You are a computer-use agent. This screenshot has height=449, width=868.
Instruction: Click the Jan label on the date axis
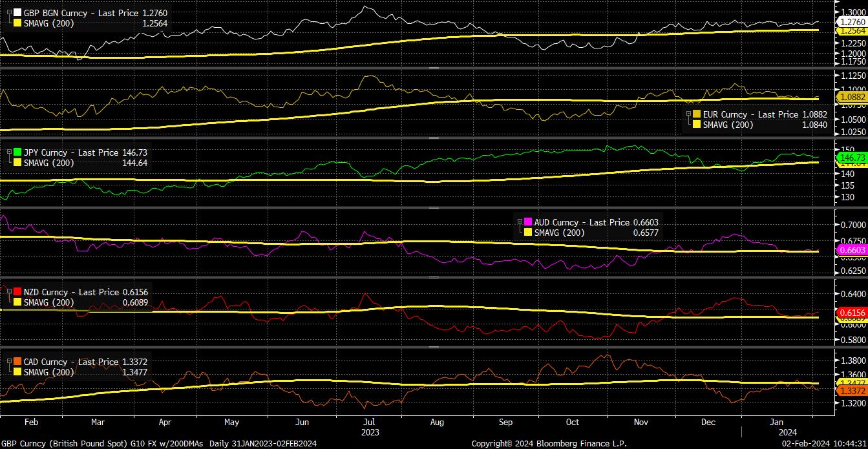776,422
